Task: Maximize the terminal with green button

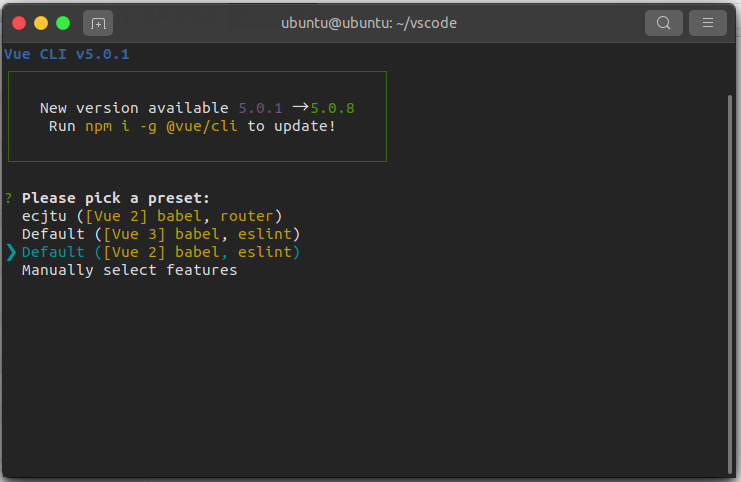Action: [63, 23]
